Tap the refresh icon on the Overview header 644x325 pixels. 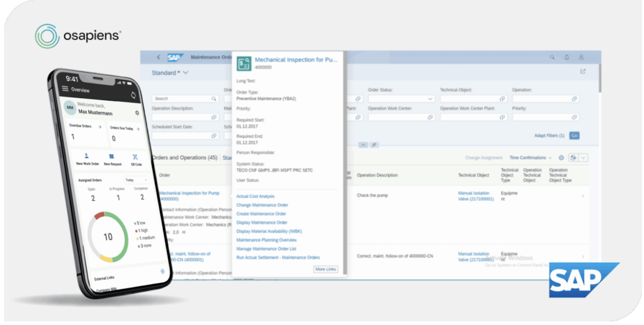[133, 95]
